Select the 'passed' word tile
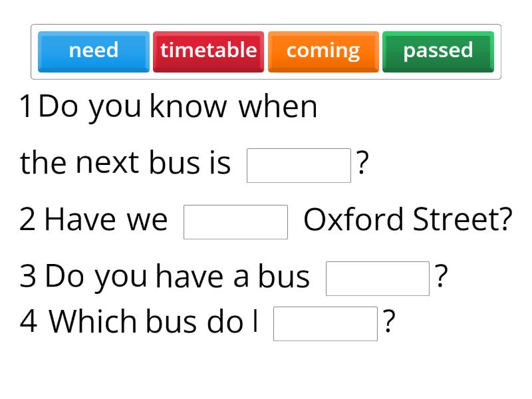 coord(437,50)
